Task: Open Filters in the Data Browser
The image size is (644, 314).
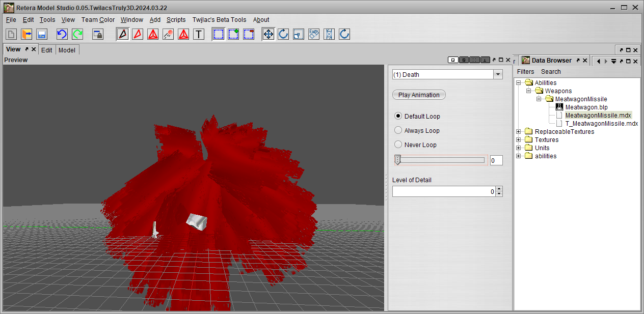Action: tap(525, 72)
